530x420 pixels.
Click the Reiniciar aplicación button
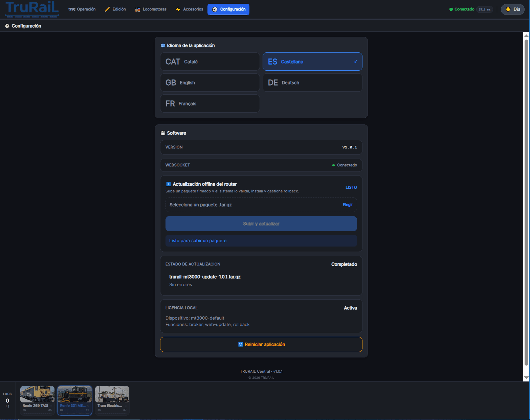point(261,345)
